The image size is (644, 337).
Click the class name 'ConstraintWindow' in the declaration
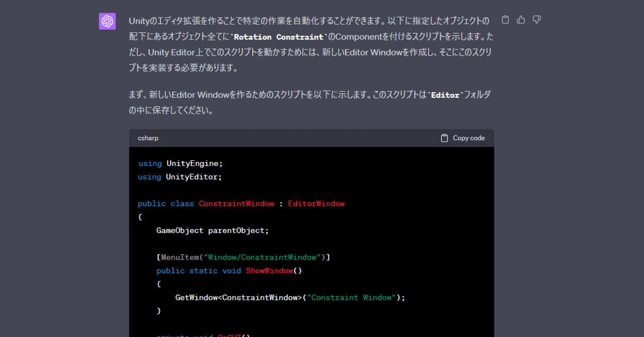(236, 204)
